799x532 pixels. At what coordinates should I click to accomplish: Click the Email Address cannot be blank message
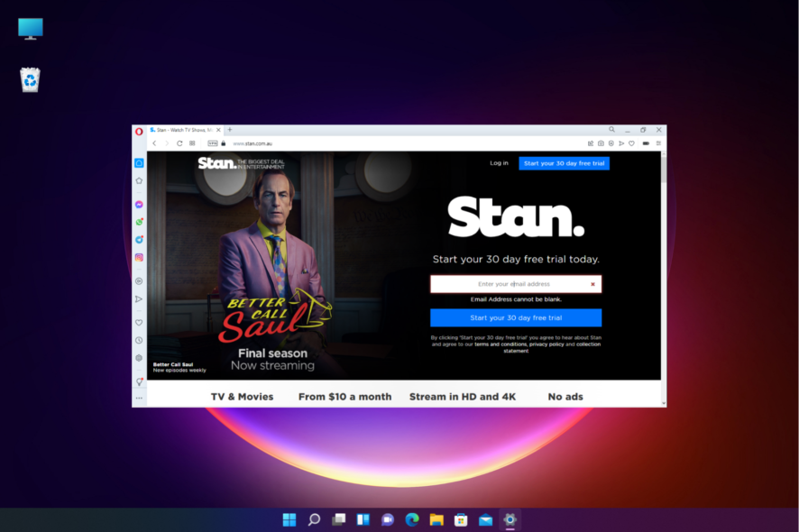tap(516, 299)
